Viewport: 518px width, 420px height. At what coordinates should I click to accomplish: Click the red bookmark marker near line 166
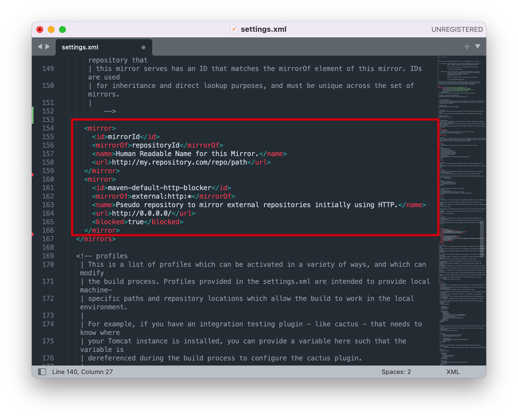coord(33,234)
